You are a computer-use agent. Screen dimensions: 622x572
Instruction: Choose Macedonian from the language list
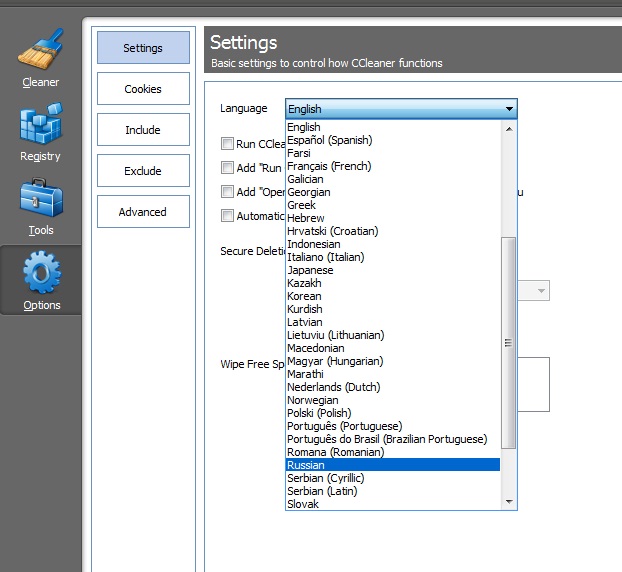(393, 348)
